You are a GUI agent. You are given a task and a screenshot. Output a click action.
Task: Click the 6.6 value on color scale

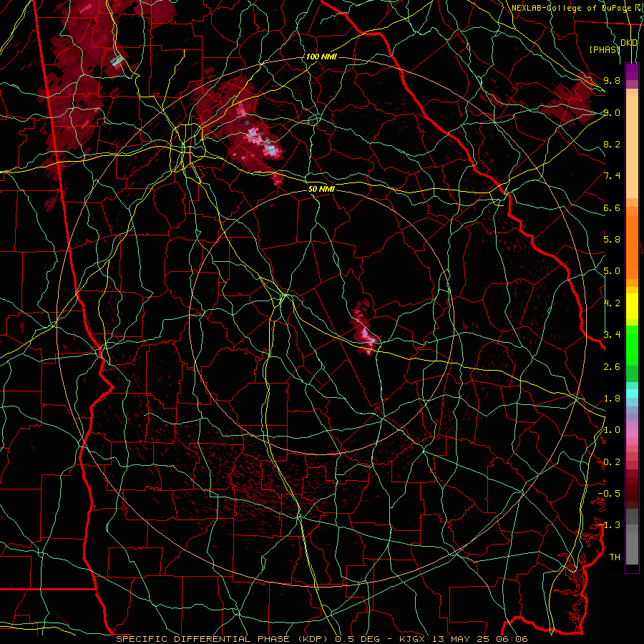(x=612, y=208)
